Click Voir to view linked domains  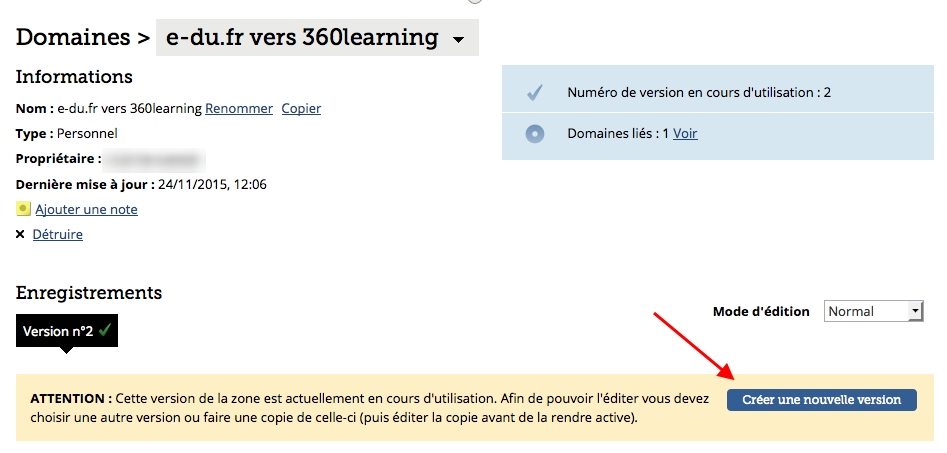685,133
